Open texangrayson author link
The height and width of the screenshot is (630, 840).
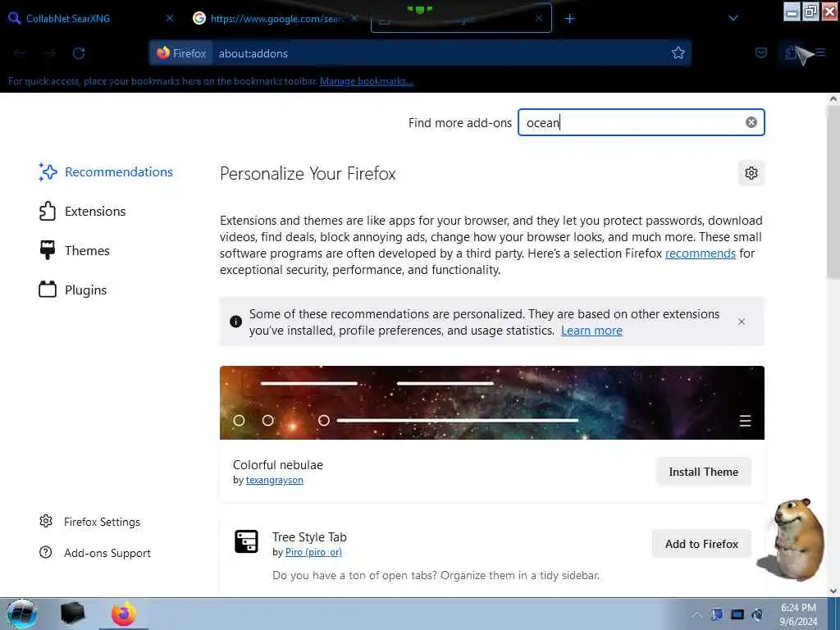pyautogui.click(x=274, y=480)
